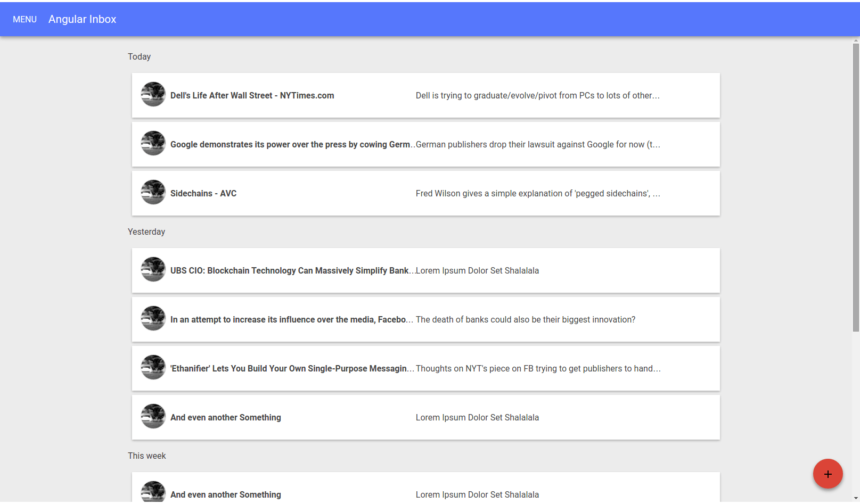Screen dimensions: 860x504
Task: Click the 'Ethanifier' email avatar icon
Action: 153,367
